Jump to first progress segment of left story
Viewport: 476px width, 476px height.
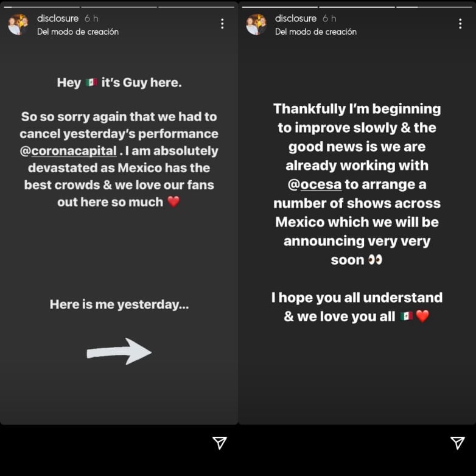click(x=40, y=7)
